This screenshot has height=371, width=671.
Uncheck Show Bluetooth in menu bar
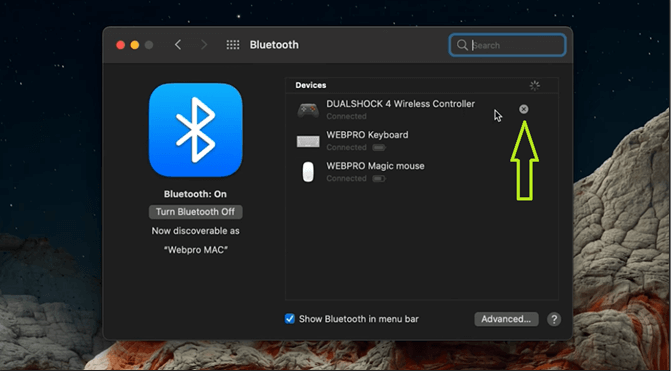coord(290,319)
